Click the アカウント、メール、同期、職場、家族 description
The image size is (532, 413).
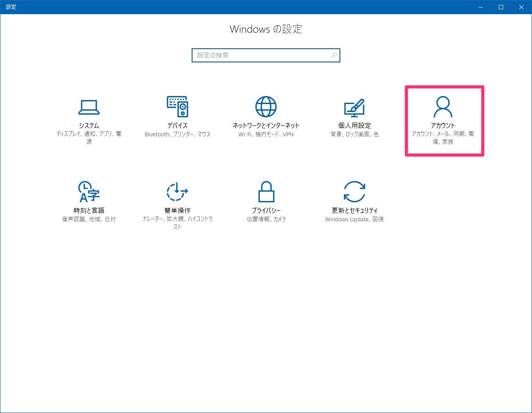(x=443, y=138)
